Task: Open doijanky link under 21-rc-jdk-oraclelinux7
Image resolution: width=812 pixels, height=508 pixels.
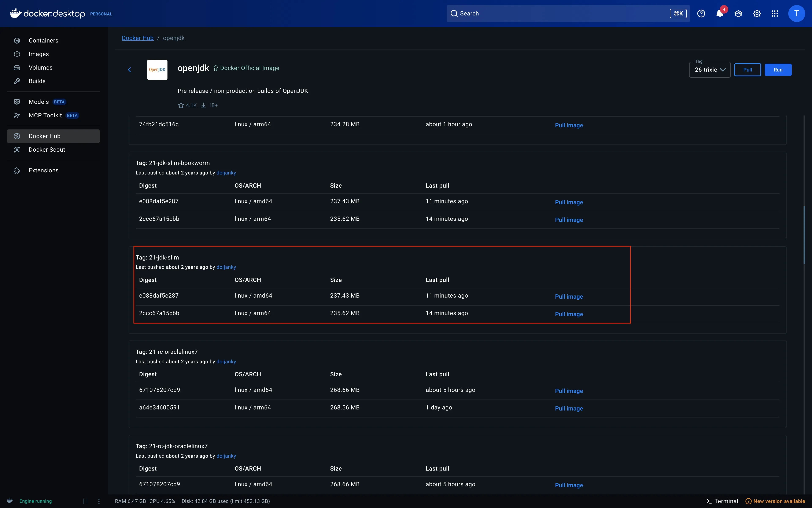Action: coord(226,456)
